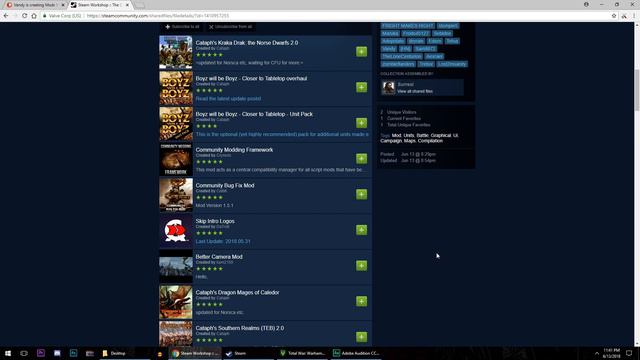The image size is (640, 360).
Task: Open Community Modding Framework title link
Action: pos(234,150)
